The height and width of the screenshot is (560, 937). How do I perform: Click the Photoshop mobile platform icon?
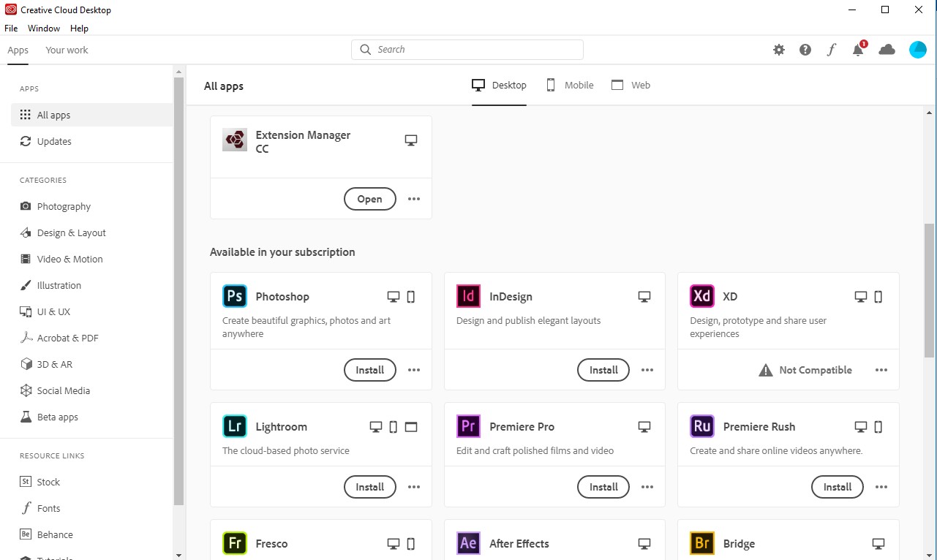(410, 297)
